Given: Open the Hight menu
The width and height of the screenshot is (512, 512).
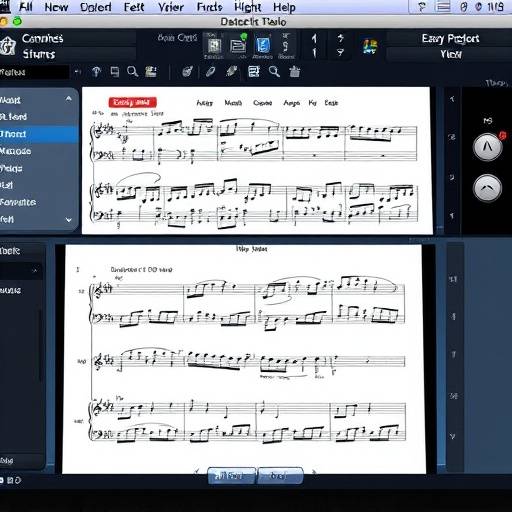Looking at the screenshot, I should 248,7.
